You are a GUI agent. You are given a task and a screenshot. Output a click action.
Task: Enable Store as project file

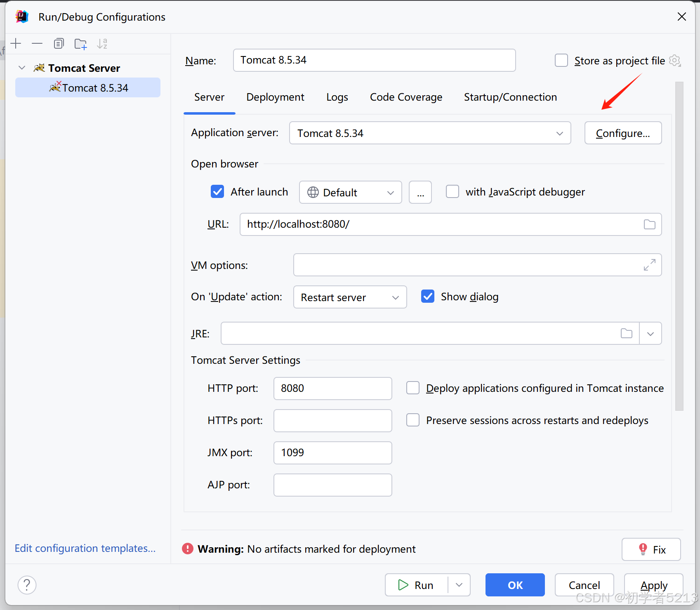(561, 60)
